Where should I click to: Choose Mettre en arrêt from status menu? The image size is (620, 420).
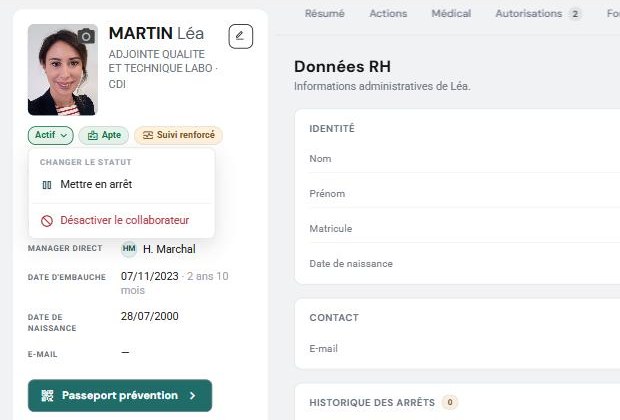(122, 184)
